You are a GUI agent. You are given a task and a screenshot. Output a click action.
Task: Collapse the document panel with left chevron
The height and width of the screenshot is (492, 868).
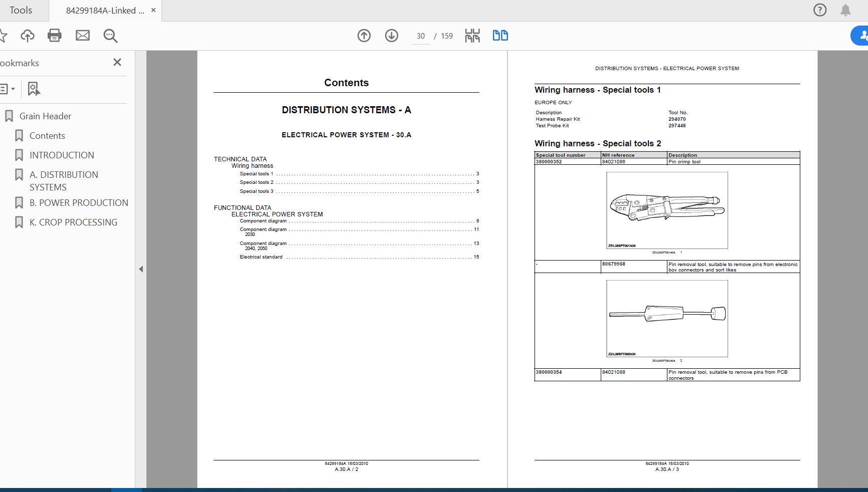pos(141,269)
